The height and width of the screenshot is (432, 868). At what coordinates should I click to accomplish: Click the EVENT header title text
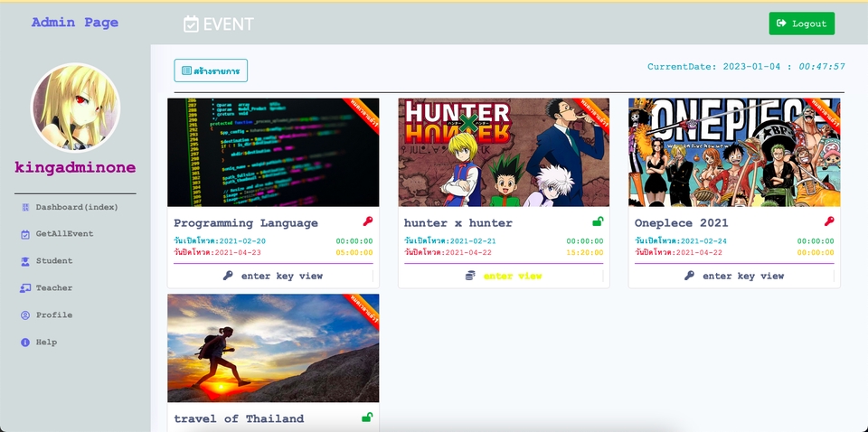pos(229,23)
